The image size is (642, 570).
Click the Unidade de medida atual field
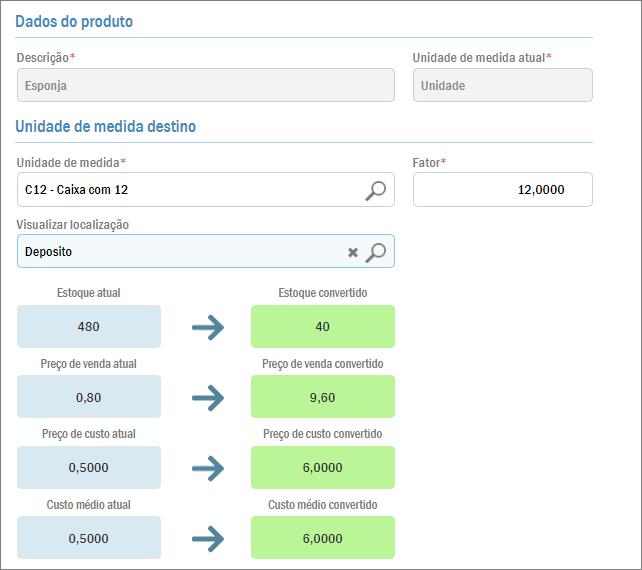(x=502, y=86)
